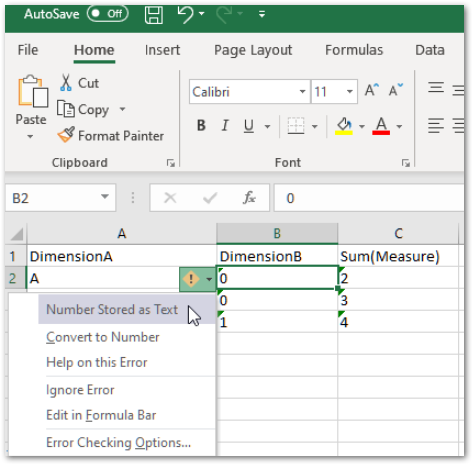
Task: Select column C header
Action: coord(398,234)
